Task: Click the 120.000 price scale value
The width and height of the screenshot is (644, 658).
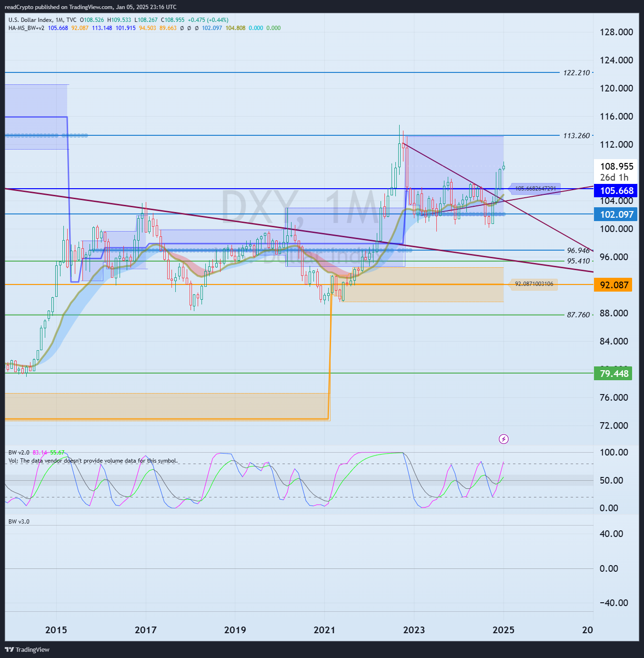Action: click(616, 89)
